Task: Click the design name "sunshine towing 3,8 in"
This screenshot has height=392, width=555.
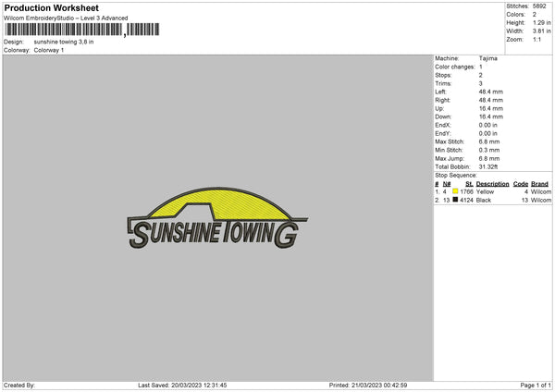Action: (x=64, y=42)
